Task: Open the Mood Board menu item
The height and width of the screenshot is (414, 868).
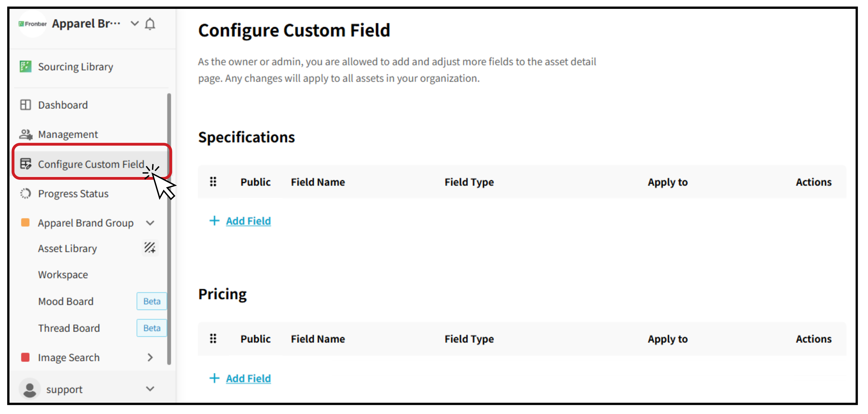Action: (x=66, y=301)
